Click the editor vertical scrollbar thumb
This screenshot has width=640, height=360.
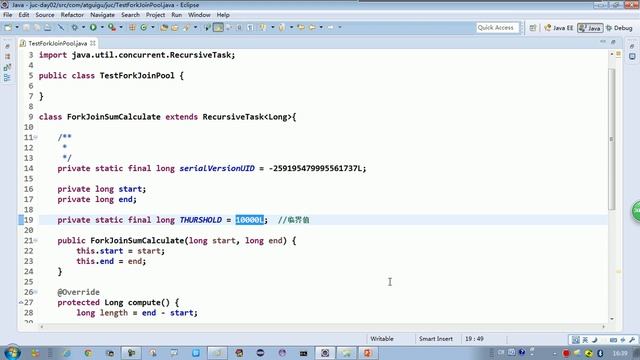611,139
